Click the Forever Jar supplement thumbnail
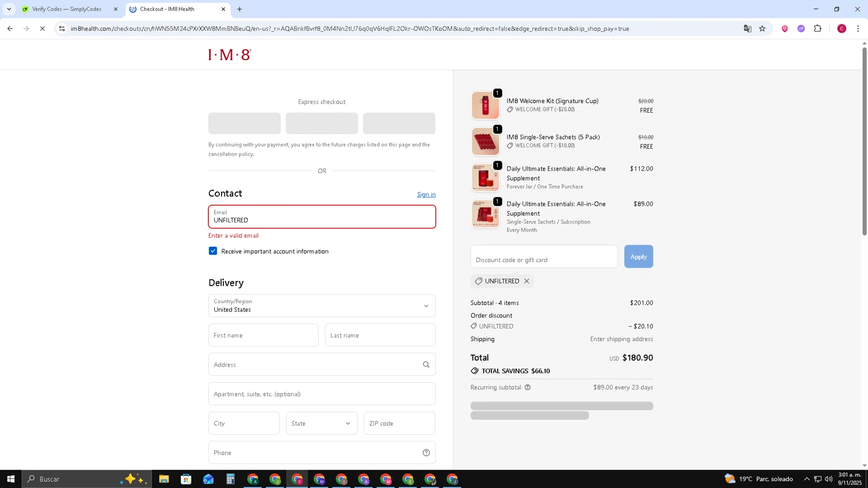Image resolution: width=868 pixels, height=488 pixels. pyautogui.click(x=485, y=178)
